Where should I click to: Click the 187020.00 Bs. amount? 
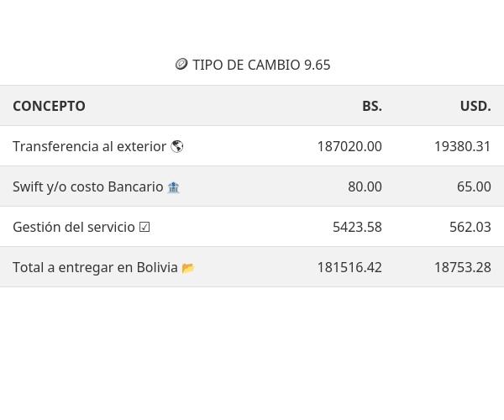(349, 146)
